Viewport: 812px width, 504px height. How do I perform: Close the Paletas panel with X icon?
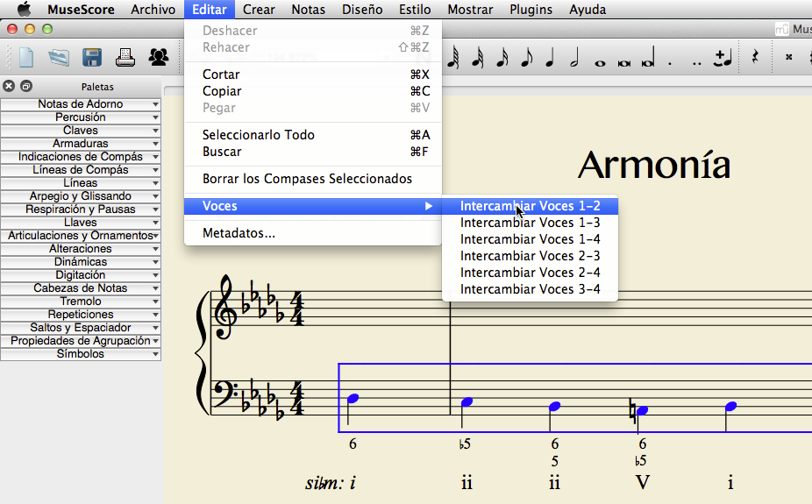tap(9, 86)
